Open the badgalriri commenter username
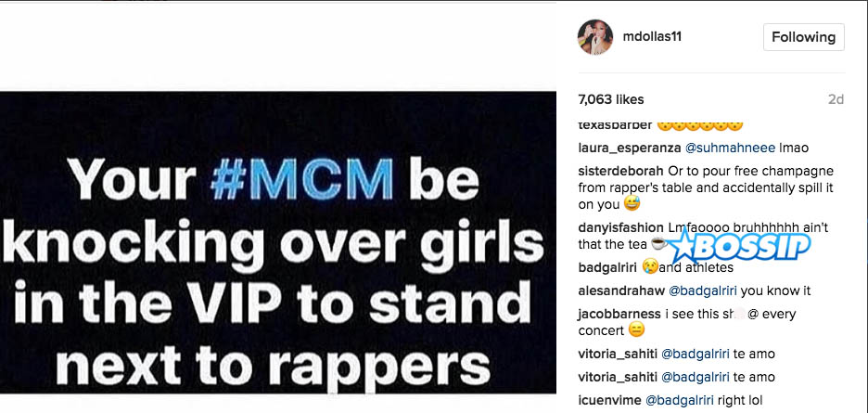868x413 pixels. [607, 268]
